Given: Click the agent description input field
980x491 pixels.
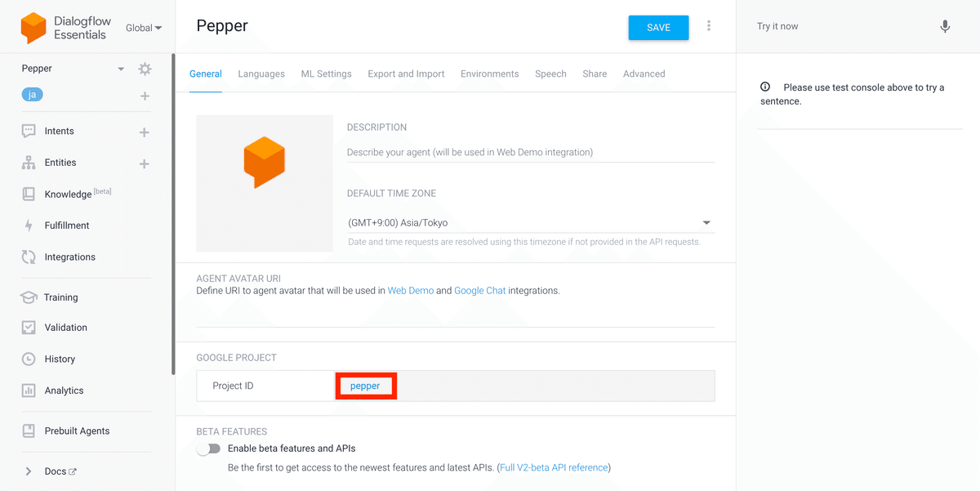Looking at the screenshot, I should click(531, 152).
